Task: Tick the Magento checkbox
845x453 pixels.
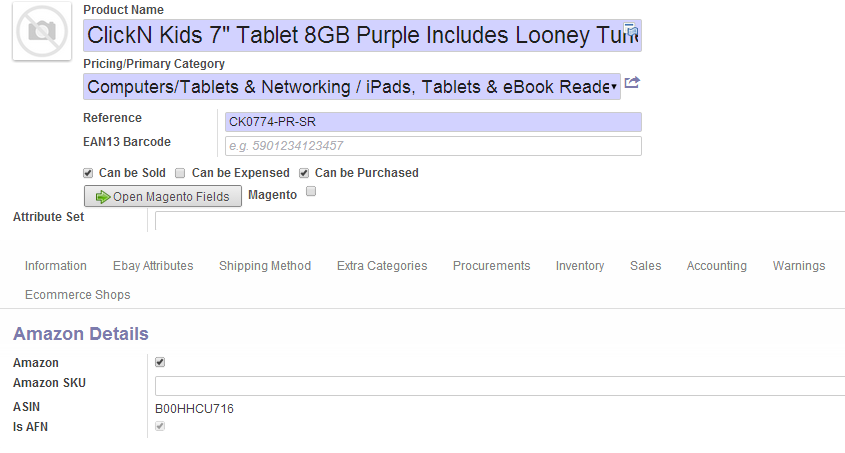Action: pyautogui.click(x=311, y=192)
